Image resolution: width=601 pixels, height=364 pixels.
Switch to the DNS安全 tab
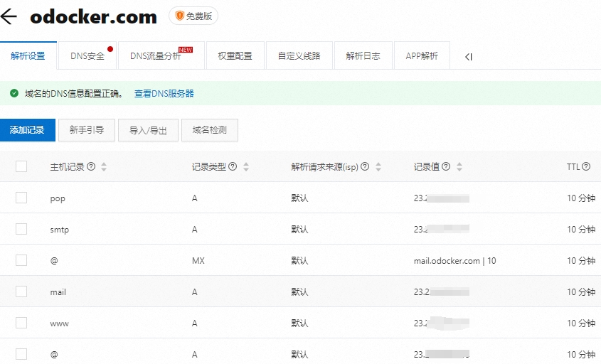pyautogui.click(x=87, y=56)
